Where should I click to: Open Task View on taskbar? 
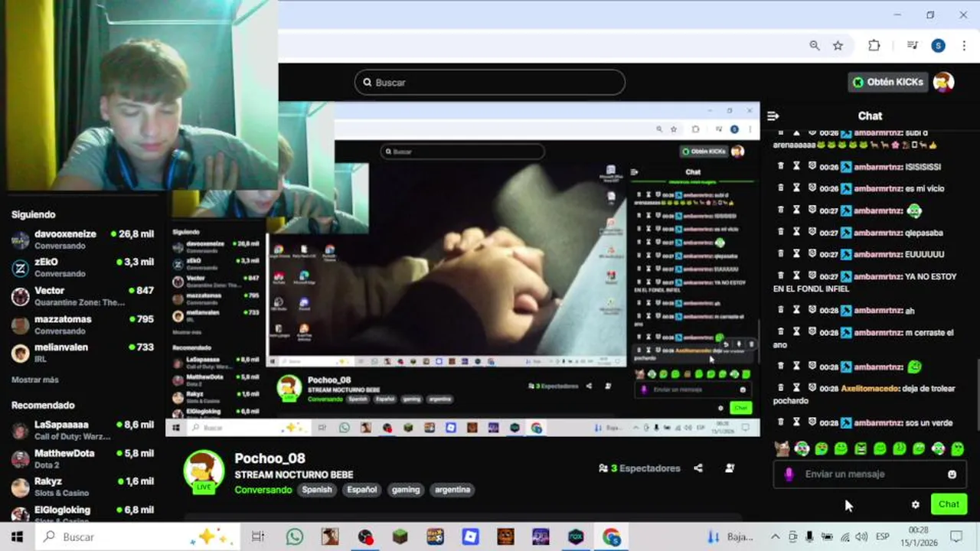[x=258, y=536]
